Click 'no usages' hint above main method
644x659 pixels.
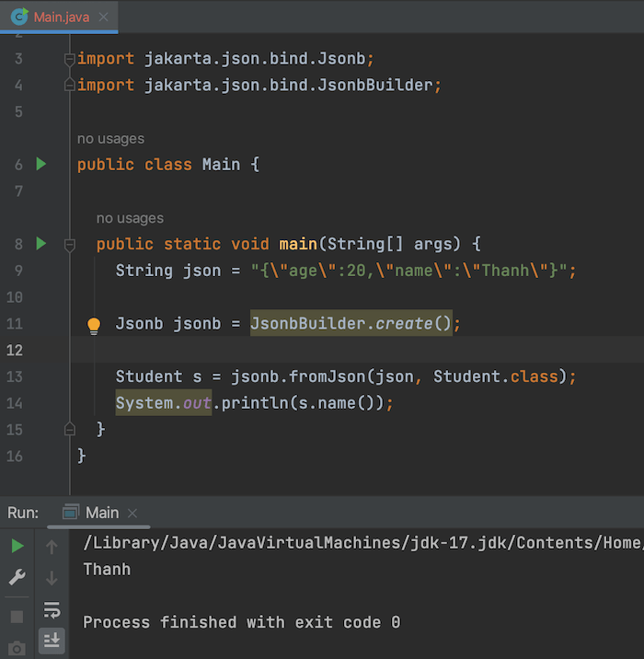coord(130,218)
